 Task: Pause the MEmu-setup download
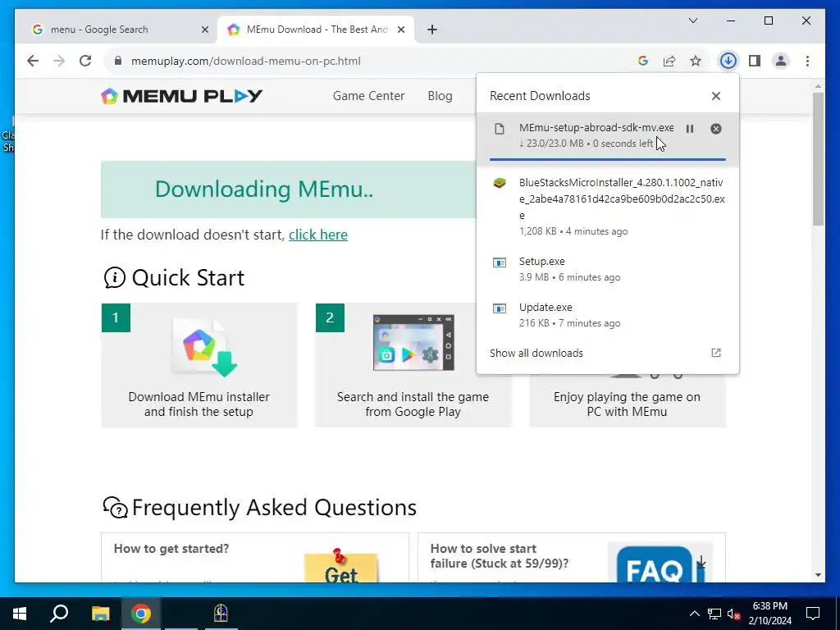coord(689,129)
